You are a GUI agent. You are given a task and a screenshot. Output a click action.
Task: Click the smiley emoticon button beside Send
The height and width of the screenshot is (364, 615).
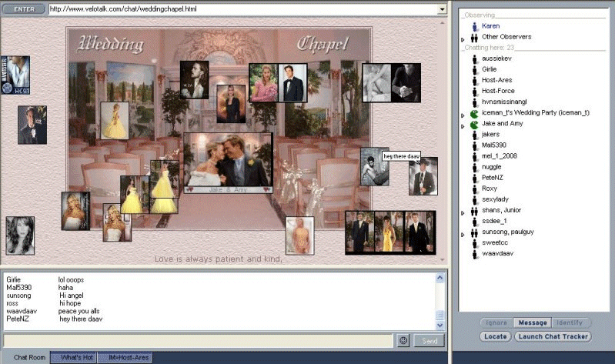(x=403, y=340)
